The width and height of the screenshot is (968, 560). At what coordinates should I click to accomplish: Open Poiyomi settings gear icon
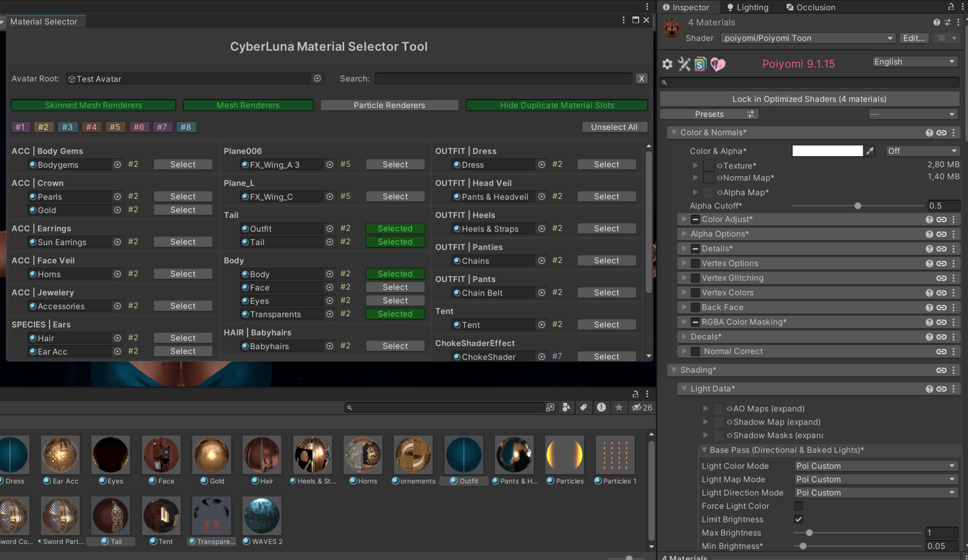tap(667, 64)
